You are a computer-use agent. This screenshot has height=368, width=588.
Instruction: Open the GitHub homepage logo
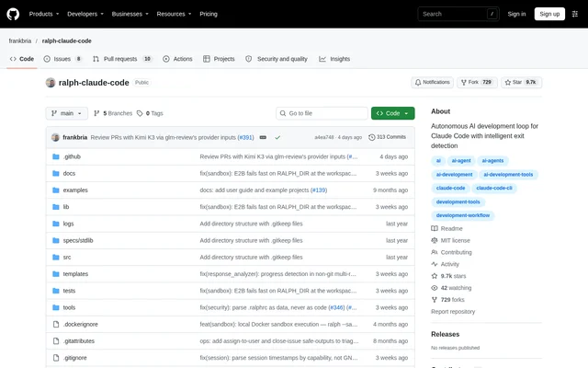click(x=13, y=14)
